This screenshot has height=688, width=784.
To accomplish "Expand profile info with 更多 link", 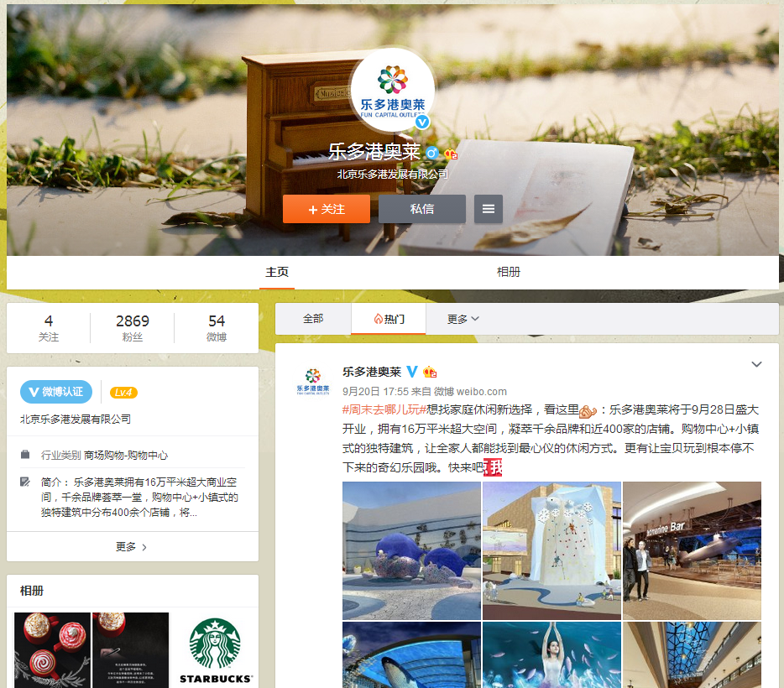I will (132, 546).
